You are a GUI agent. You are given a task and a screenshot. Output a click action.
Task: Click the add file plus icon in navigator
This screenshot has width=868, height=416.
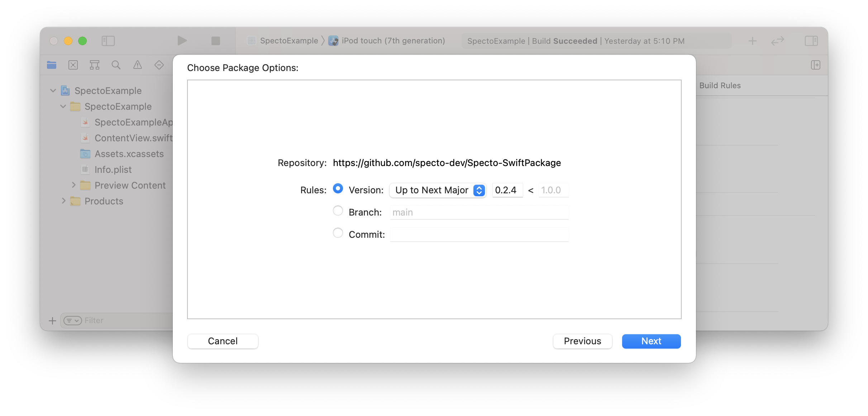tap(52, 321)
